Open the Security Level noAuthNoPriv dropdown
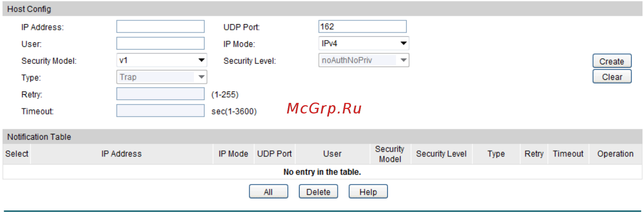The image size is (644, 216). click(x=364, y=60)
